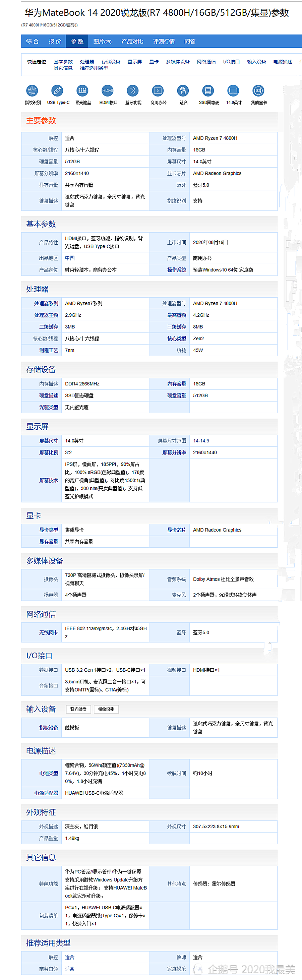Open the 三级缓存 label link
302x980 pixels.
177,327
